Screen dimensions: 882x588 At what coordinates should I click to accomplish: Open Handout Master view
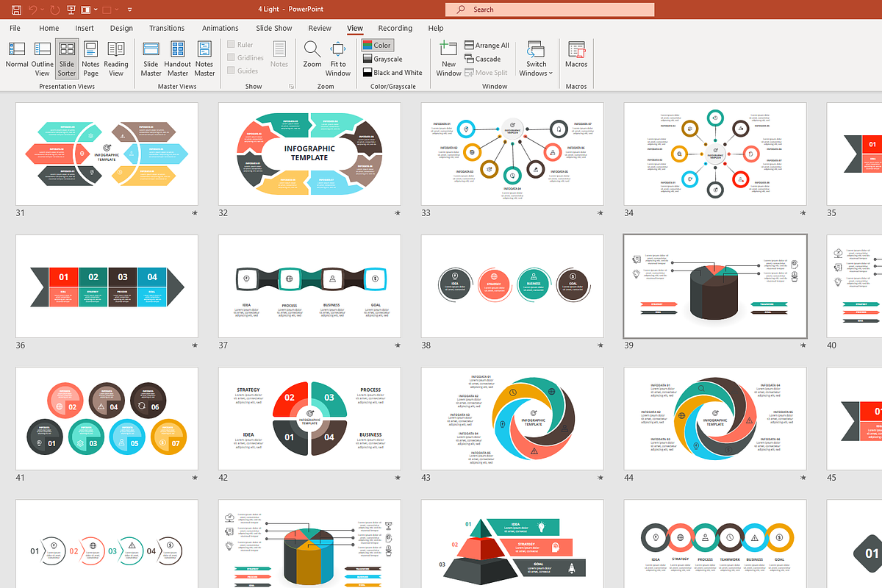(178, 59)
